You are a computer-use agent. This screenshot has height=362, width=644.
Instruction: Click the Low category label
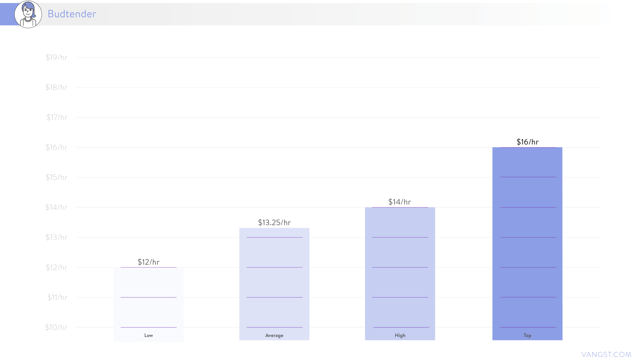tap(149, 335)
